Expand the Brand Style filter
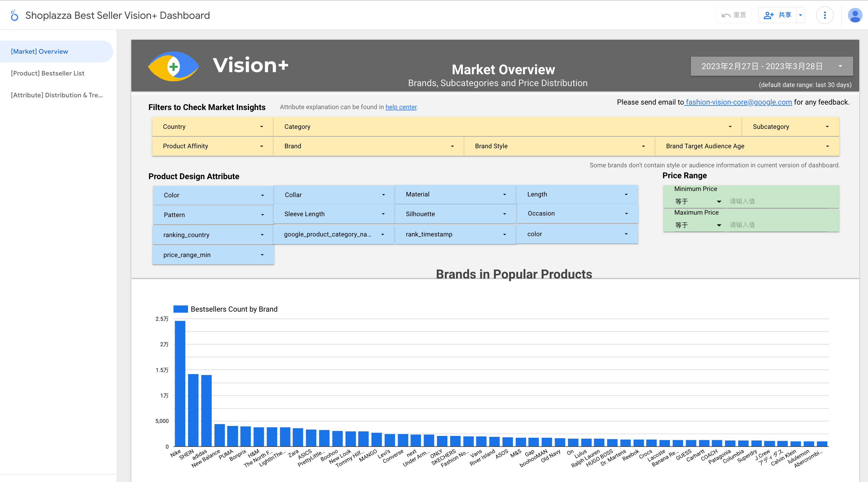The height and width of the screenshot is (482, 868). tap(559, 146)
